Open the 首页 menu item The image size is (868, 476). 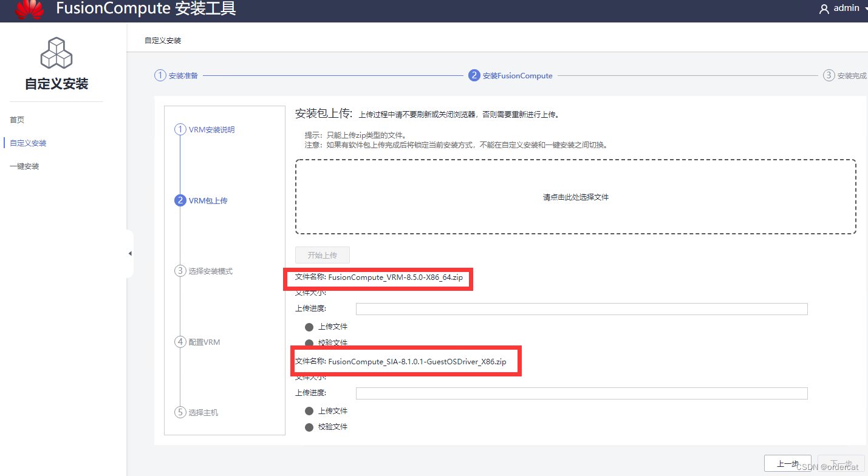coord(16,120)
